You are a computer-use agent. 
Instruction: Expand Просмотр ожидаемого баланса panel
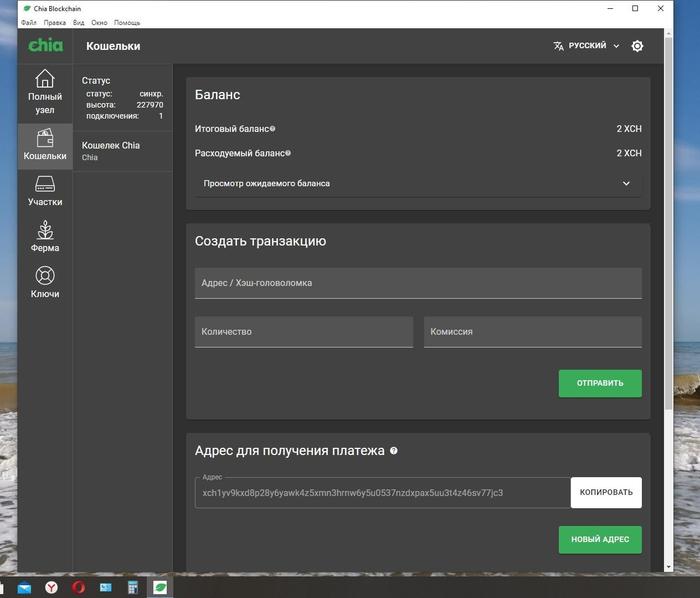418,183
